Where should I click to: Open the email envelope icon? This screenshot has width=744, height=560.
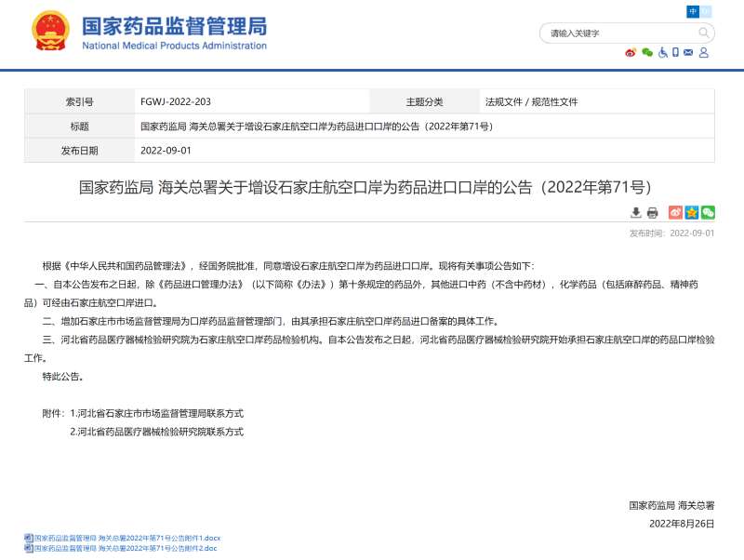click(688, 53)
